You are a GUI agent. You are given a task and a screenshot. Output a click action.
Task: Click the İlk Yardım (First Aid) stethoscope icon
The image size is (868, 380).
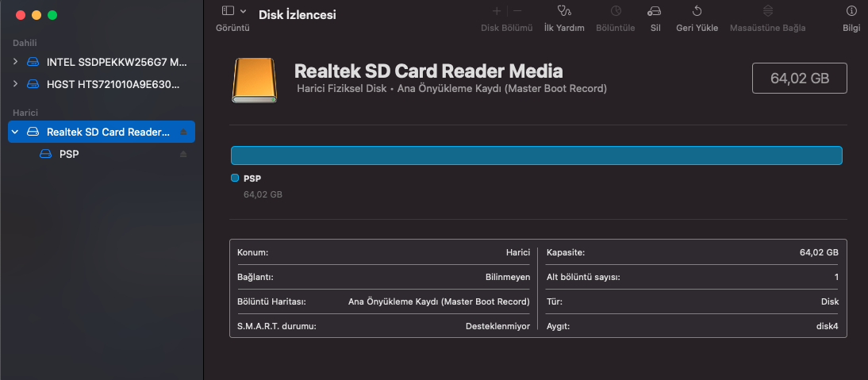563,11
